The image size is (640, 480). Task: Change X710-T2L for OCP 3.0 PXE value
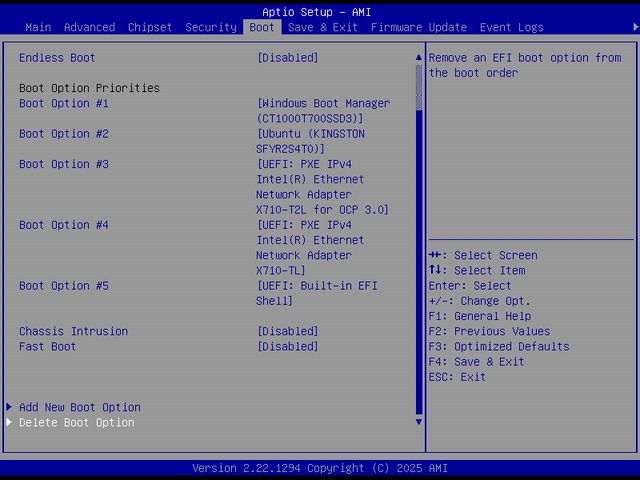tap(322, 187)
